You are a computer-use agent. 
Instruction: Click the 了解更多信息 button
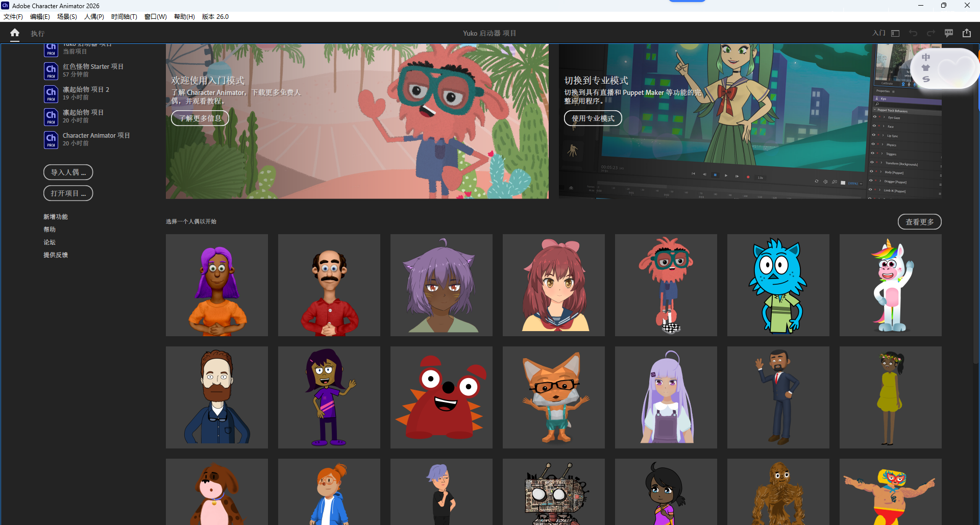200,118
